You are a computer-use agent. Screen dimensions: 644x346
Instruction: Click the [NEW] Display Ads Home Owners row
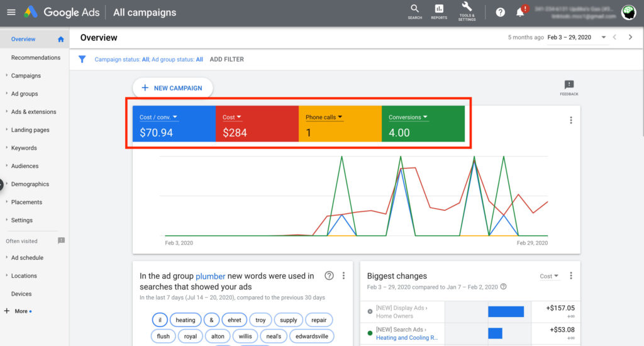click(x=470, y=312)
